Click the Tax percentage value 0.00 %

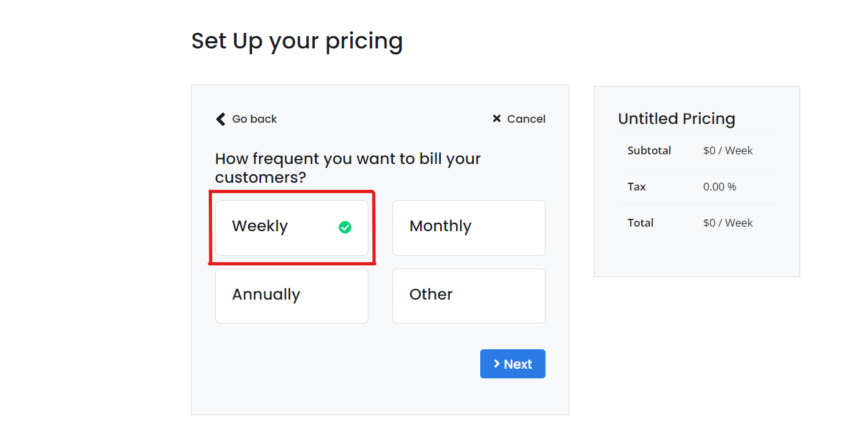point(719,187)
